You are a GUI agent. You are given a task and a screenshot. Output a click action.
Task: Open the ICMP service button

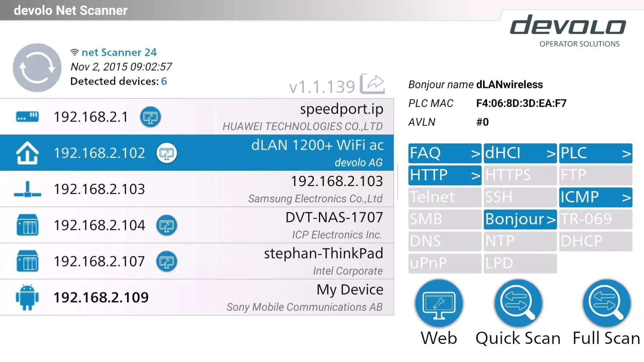pos(596,197)
